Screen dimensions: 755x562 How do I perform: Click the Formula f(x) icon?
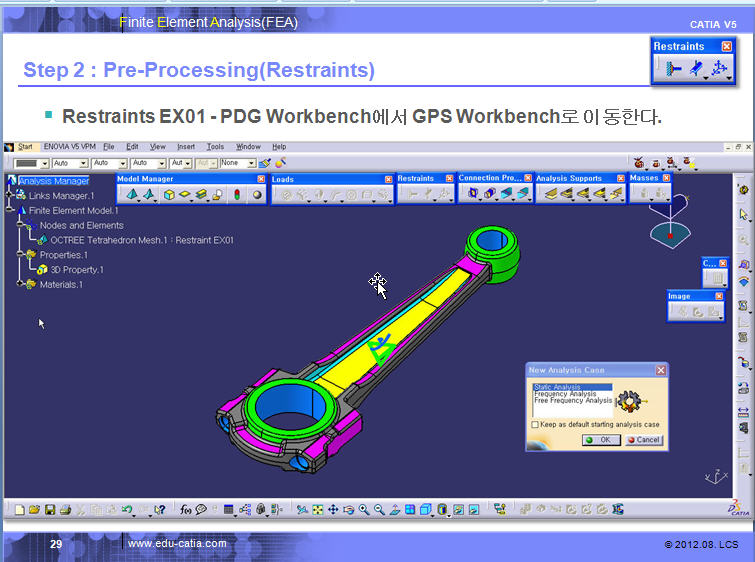[x=186, y=510]
